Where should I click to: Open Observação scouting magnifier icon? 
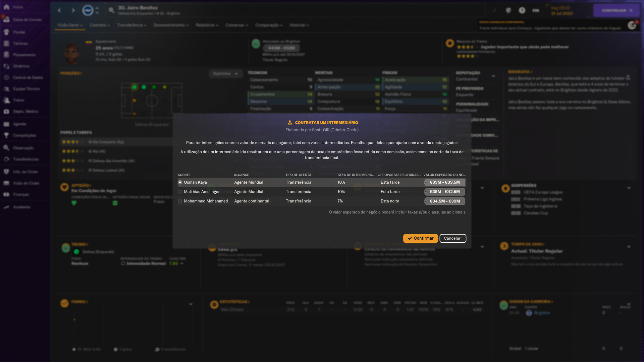[x=6, y=148]
